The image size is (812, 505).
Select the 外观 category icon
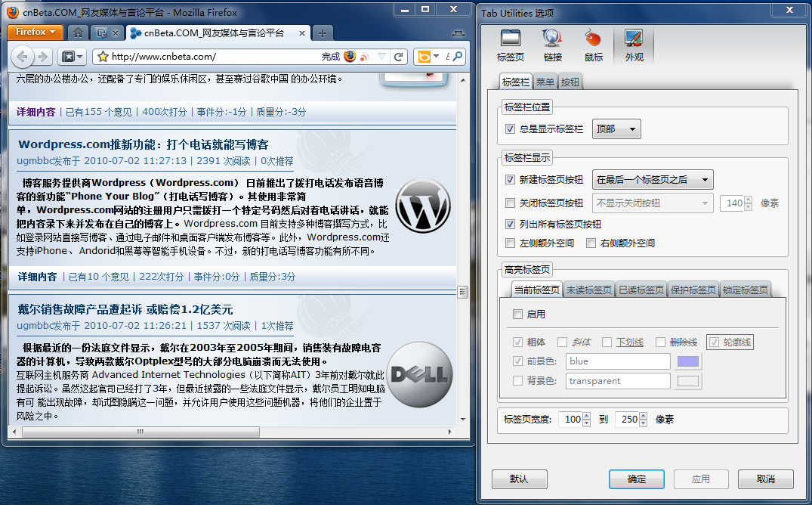pos(634,45)
